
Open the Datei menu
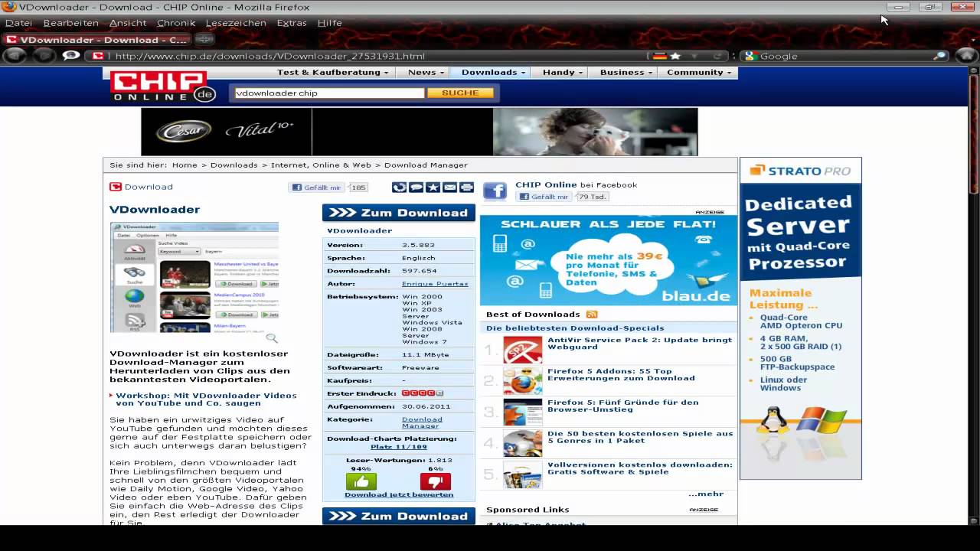(x=18, y=23)
